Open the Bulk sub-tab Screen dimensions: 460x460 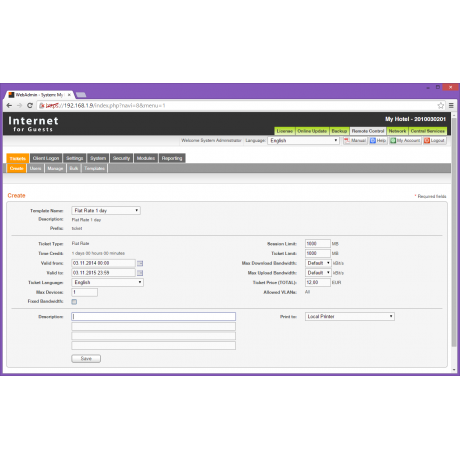pos(74,168)
